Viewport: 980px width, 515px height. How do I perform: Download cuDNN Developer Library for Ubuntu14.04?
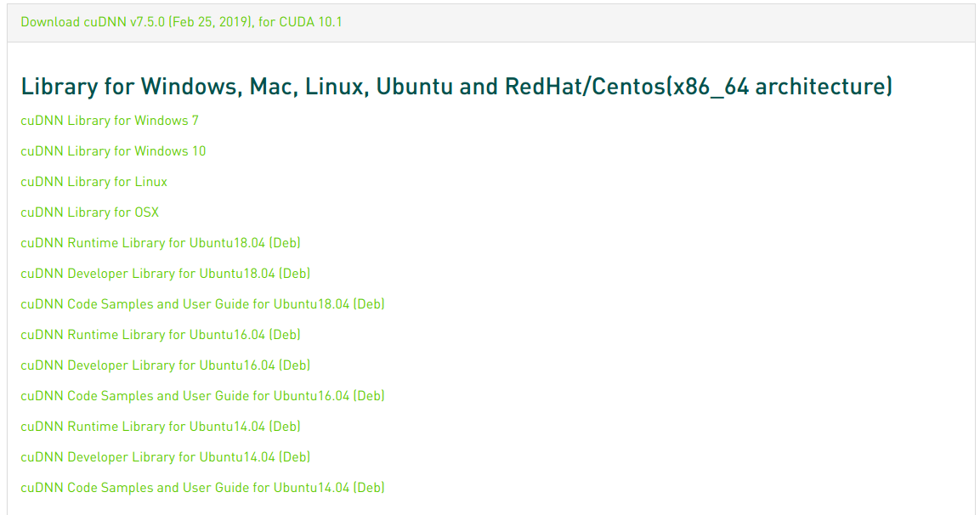tap(165, 457)
